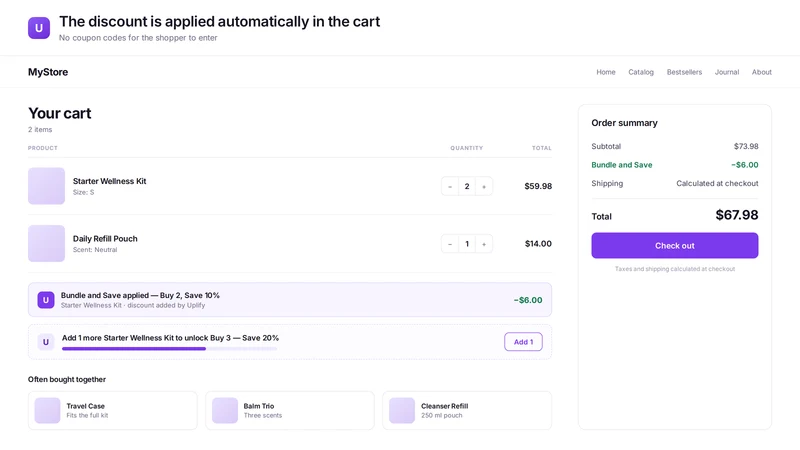The image size is (800, 450).
Task: Click the −$6.00 amount in the applied banner
Action: pyautogui.click(x=528, y=300)
